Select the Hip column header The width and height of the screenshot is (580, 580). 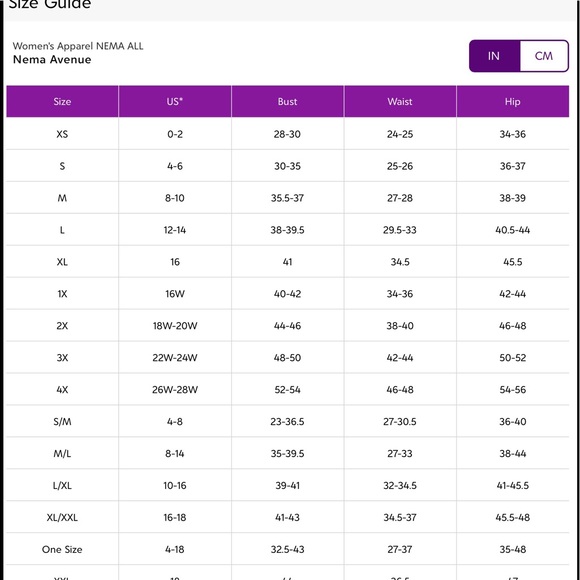click(513, 101)
